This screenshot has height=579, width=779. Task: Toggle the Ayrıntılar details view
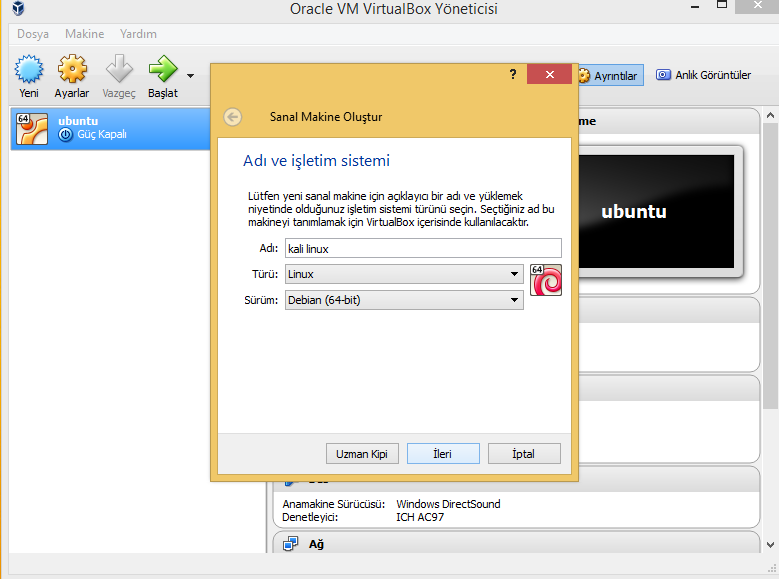[610, 76]
